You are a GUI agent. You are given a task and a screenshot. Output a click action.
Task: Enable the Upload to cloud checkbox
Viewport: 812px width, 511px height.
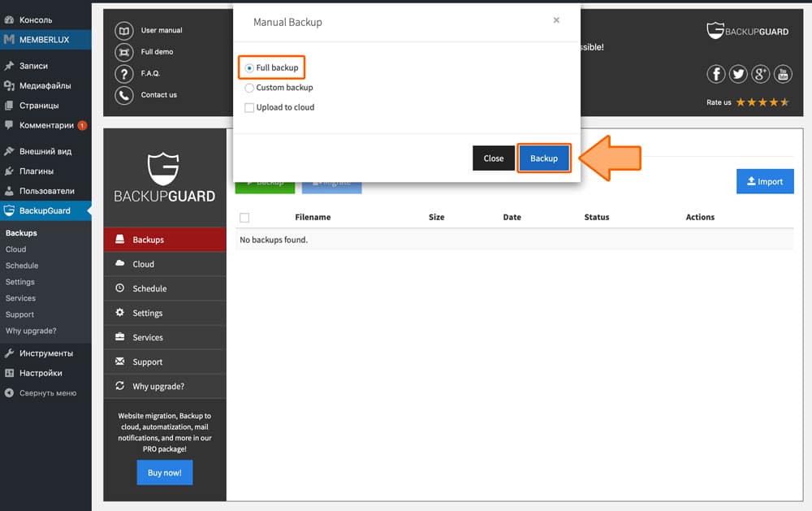[249, 107]
